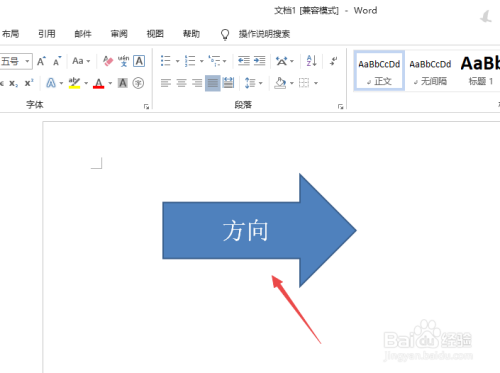
Task: Decrease font size with shrink font icon
Action: coord(57,61)
